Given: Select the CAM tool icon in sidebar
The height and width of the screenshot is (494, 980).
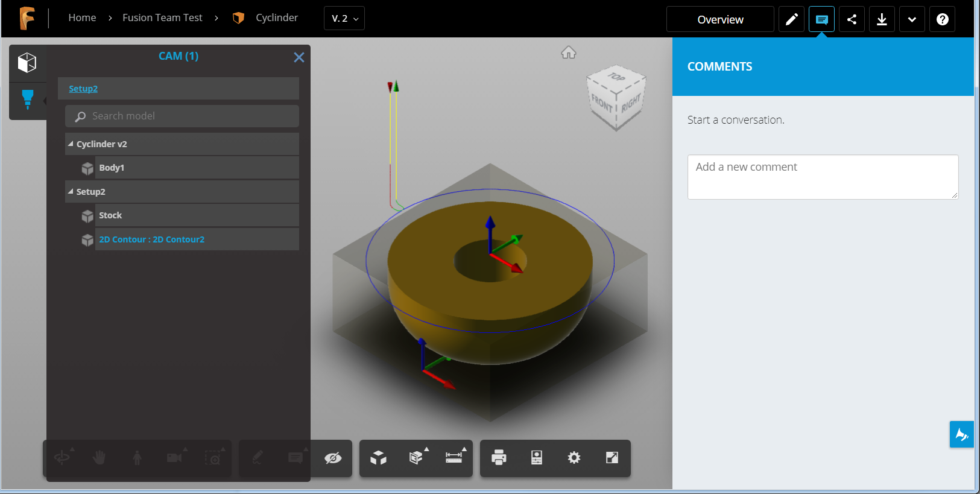Looking at the screenshot, I should (x=28, y=99).
